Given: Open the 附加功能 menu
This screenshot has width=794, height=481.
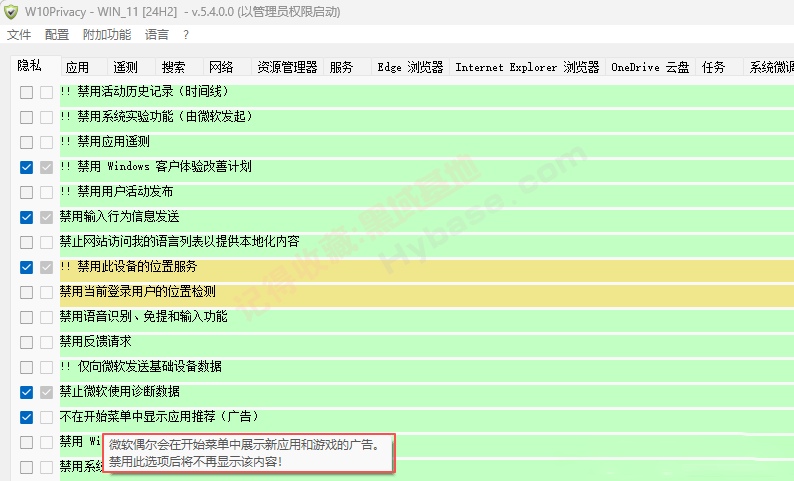Looking at the screenshot, I should coord(107,34).
